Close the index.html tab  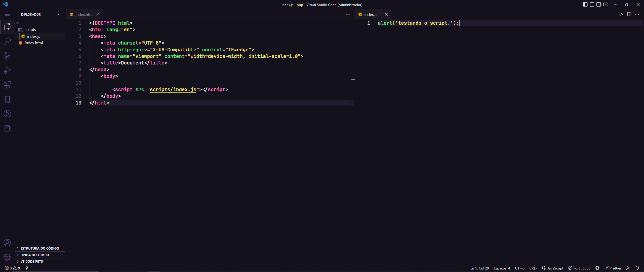pos(98,14)
